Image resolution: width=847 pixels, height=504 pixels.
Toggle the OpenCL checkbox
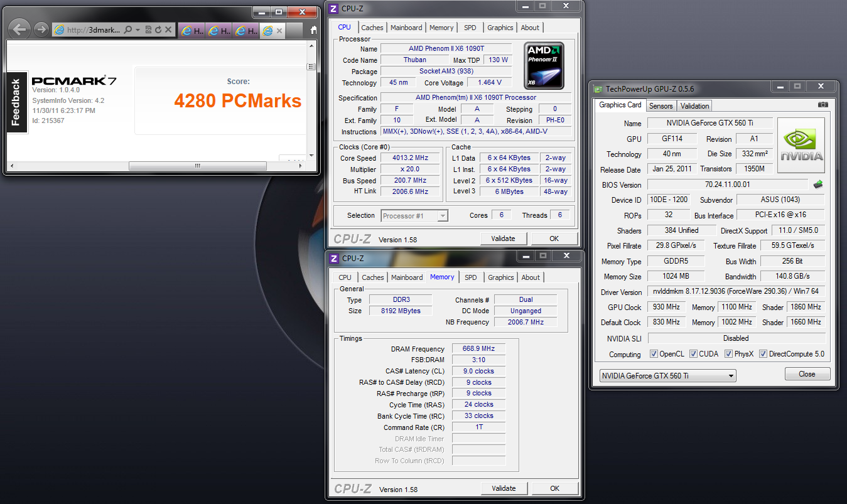click(x=653, y=354)
